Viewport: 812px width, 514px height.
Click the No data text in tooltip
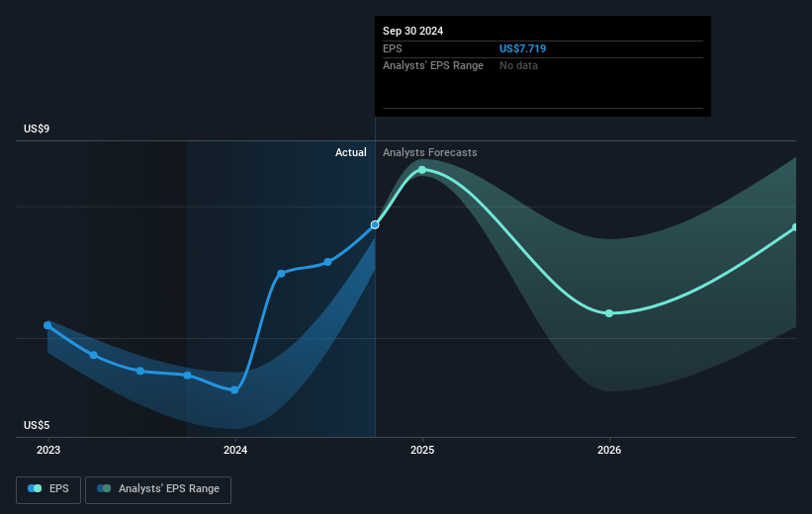[518, 66]
